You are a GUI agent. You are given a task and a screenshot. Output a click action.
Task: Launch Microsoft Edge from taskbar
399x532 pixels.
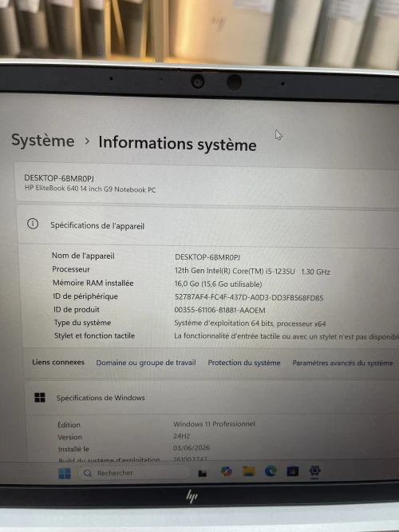point(271,471)
